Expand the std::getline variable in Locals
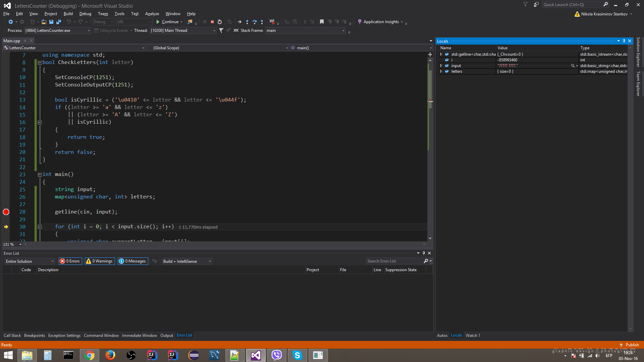This screenshot has height=362, width=644. 441,54
